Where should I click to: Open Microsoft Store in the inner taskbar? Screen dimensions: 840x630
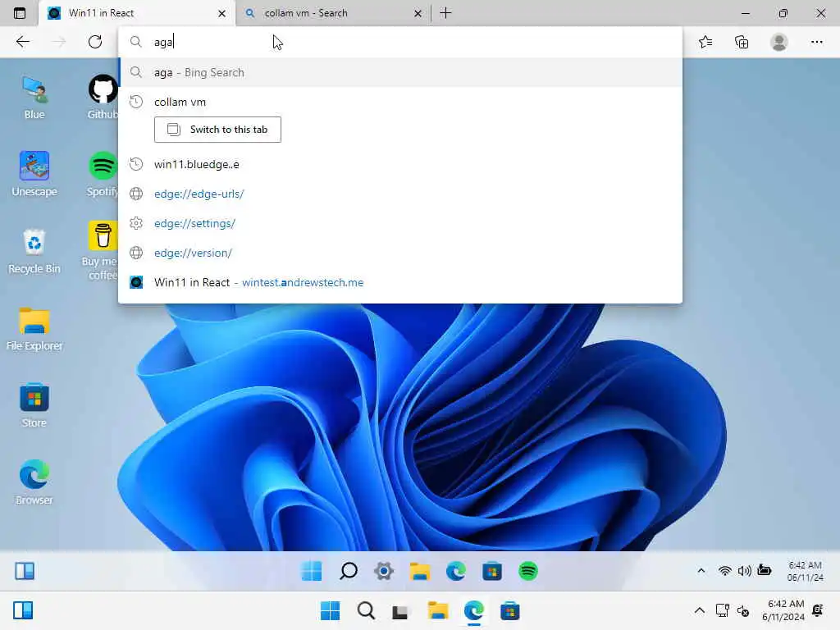(x=492, y=571)
